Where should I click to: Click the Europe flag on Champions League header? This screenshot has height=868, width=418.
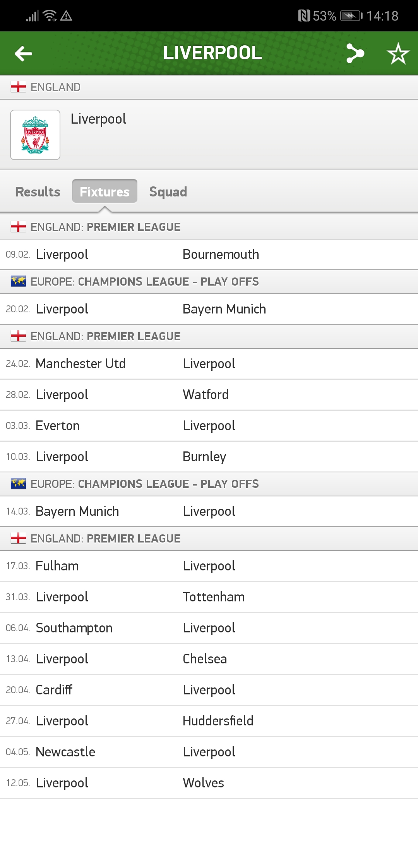(x=18, y=282)
